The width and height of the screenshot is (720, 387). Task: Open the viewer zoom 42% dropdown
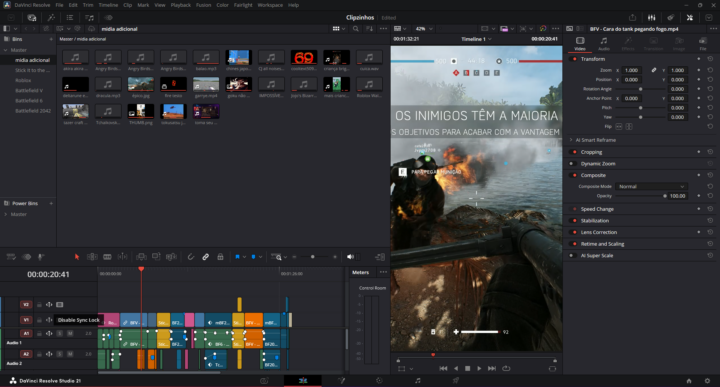[x=424, y=28]
